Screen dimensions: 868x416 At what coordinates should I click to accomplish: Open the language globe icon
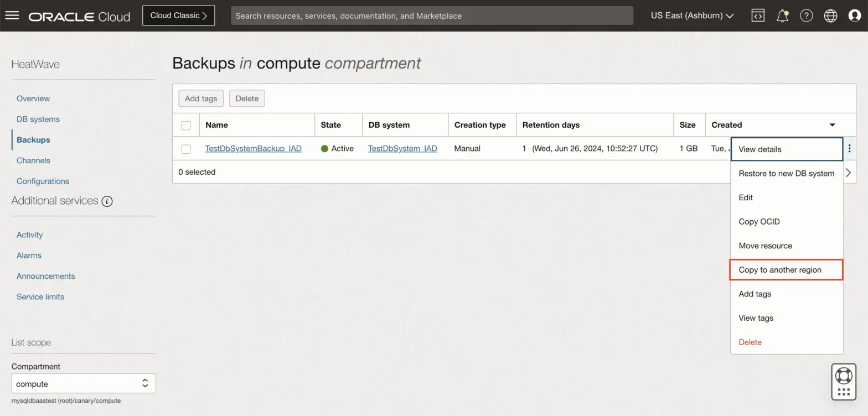[830, 15]
